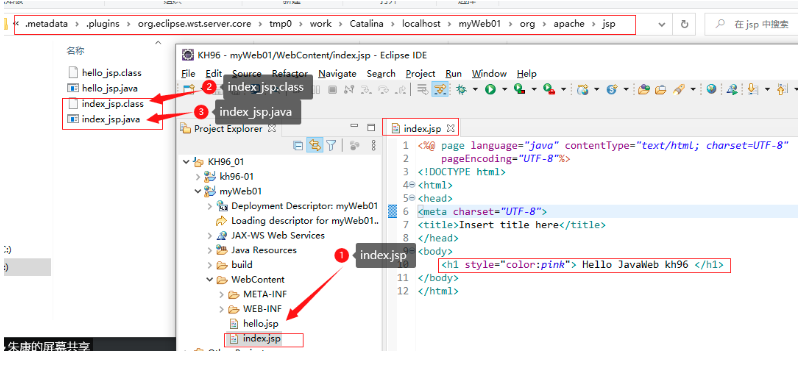Click the Drop to Frame toolbar icon
Viewport: 810px width, 378px height.
pos(423,89)
